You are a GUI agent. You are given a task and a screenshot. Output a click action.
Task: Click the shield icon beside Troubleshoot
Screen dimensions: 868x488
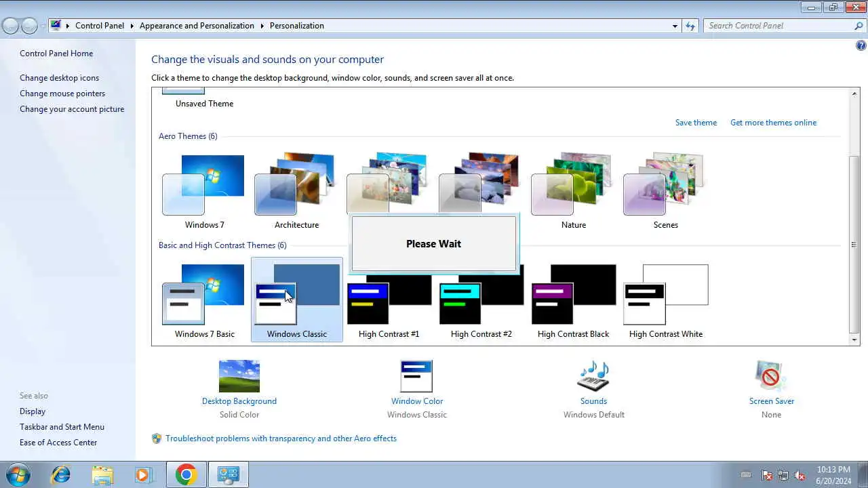pyautogui.click(x=157, y=439)
